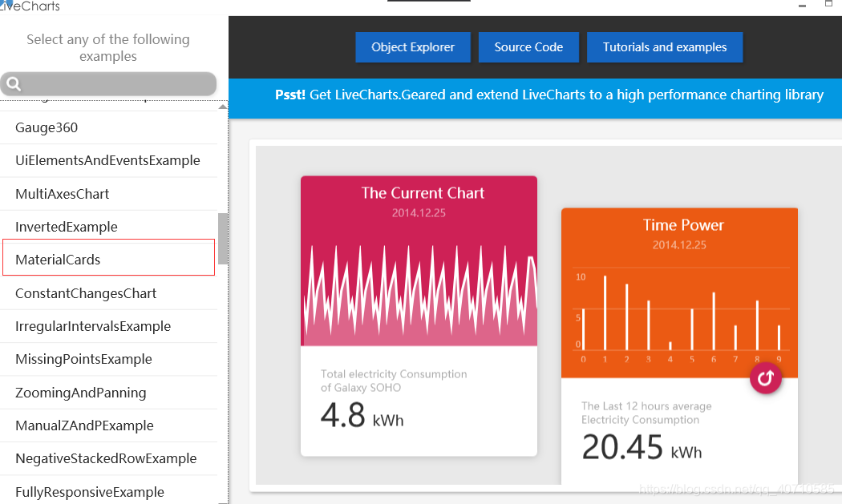This screenshot has height=504, width=842.
Task: Open Tutorials and examples
Action: (x=664, y=46)
